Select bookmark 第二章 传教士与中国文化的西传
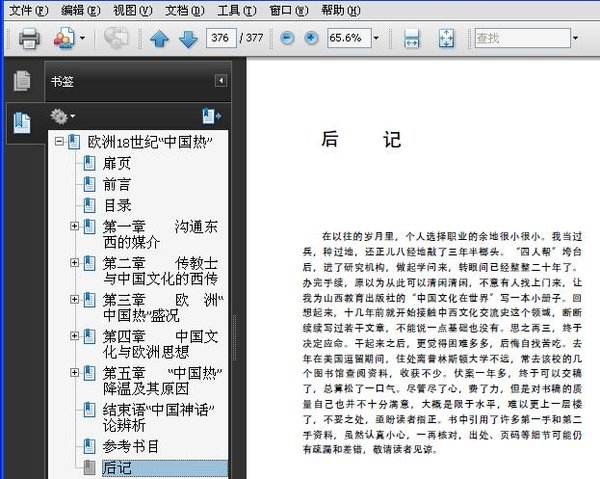Viewport: 600px width, 479px height. point(160,271)
